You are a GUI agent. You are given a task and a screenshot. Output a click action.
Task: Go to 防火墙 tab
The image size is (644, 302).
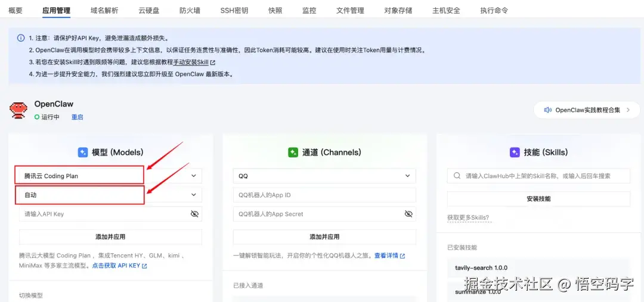click(190, 11)
